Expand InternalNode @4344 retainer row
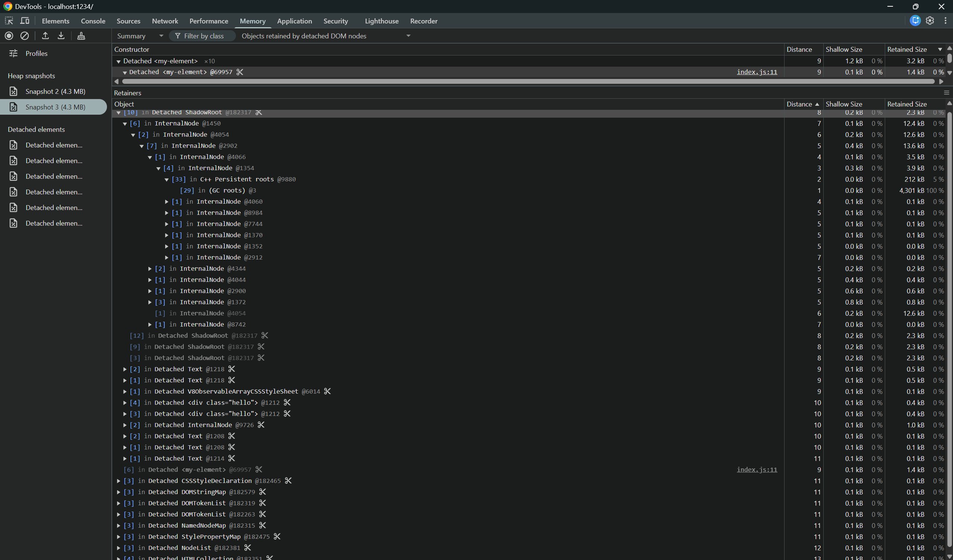Screen dimensions: 953x560 pyautogui.click(x=150, y=269)
